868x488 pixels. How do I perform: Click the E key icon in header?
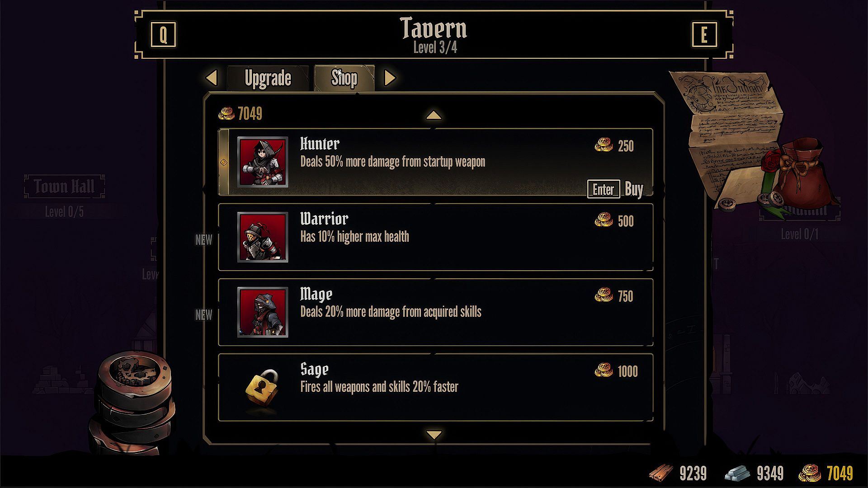click(x=704, y=35)
